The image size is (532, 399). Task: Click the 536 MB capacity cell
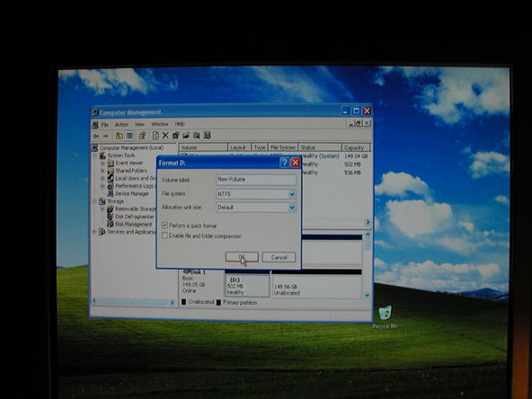click(x=352, y=173)
